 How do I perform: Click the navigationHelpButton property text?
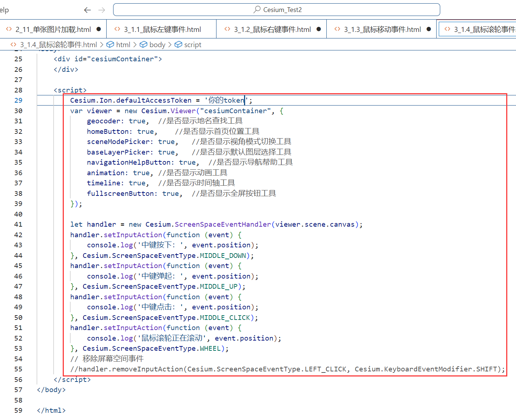click(x=129, y=162)
